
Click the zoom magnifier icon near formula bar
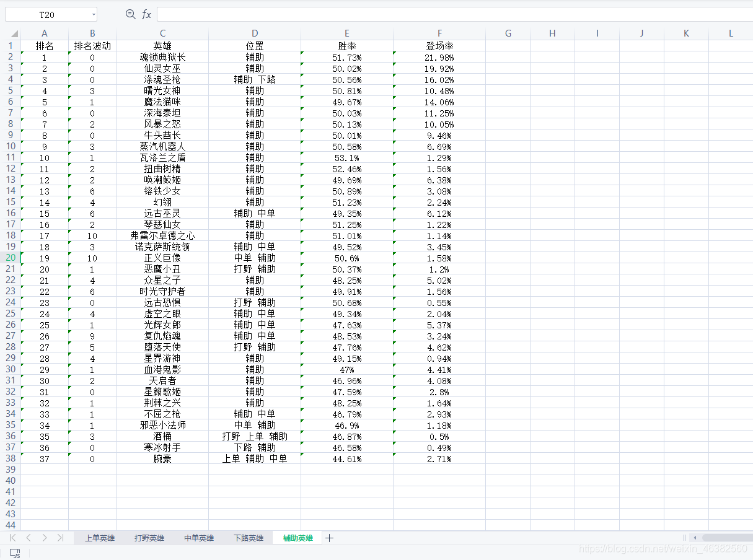point(130,14)
